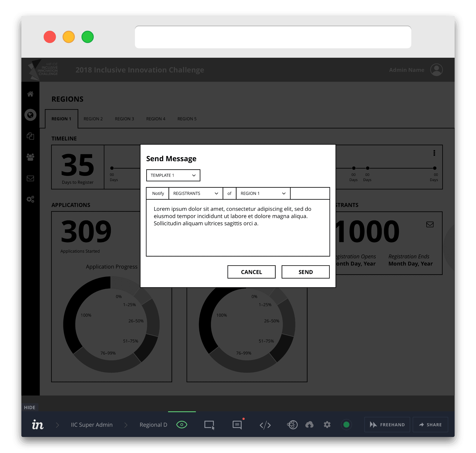Viewport: 476px width, 453px height.
Task: Open the globe Regions sidebar icon
Action: 30,115
